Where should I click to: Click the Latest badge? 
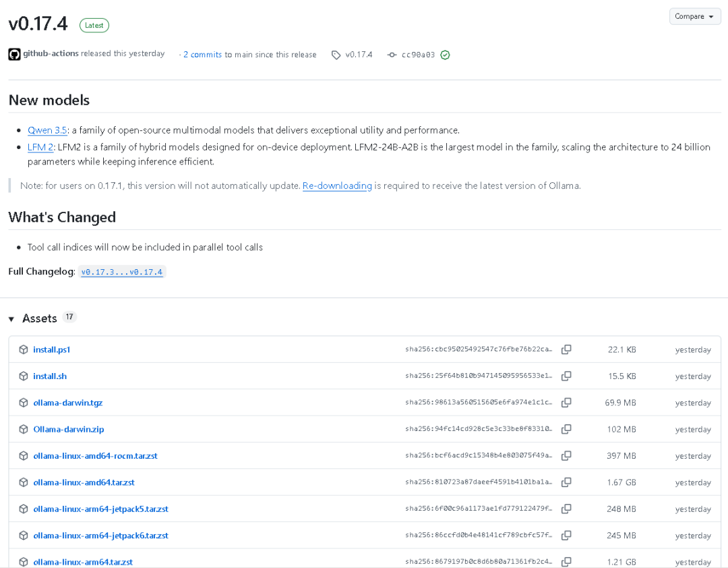(x=94, y=25)
